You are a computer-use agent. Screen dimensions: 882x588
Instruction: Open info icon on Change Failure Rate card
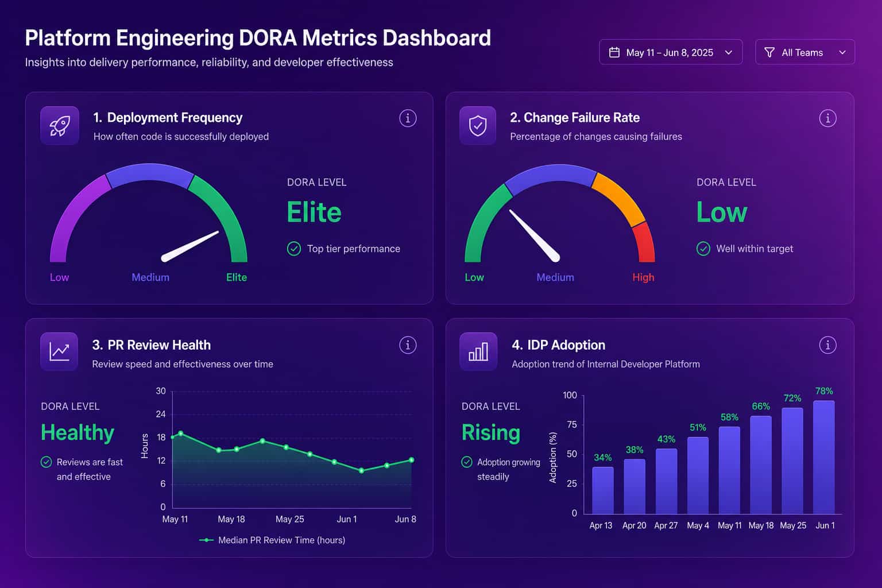pos(827,118)
